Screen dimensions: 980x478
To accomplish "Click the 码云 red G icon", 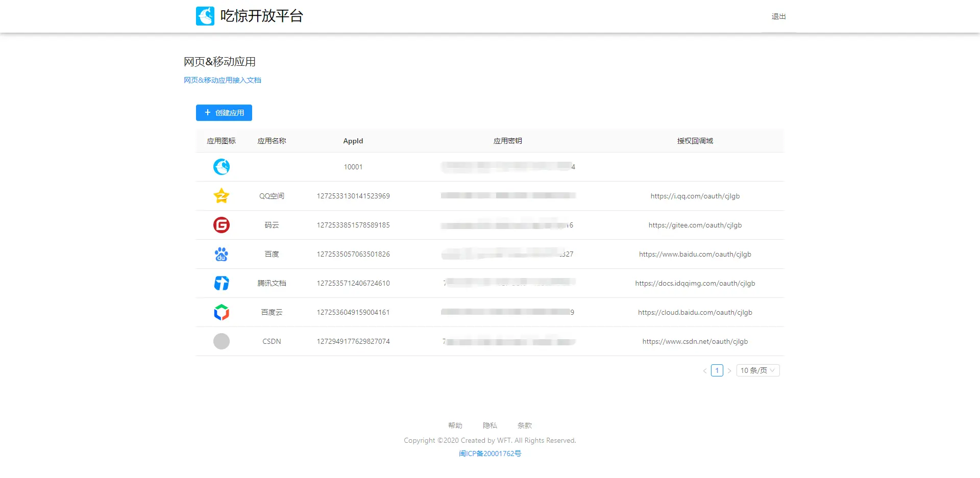I will click(x=222, y=225).
